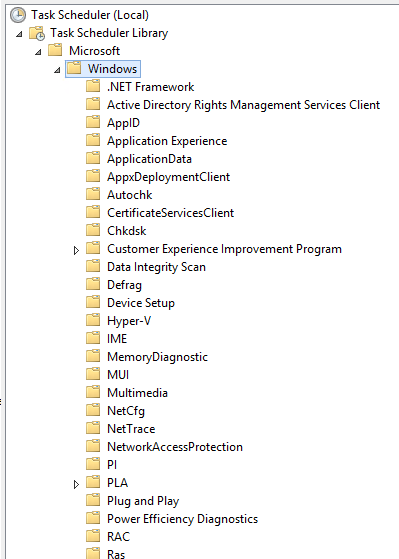Viewport: 399px width, 559px height.
Task: Open the CertificateServicesClient folder
Action: tap(170, 213)
